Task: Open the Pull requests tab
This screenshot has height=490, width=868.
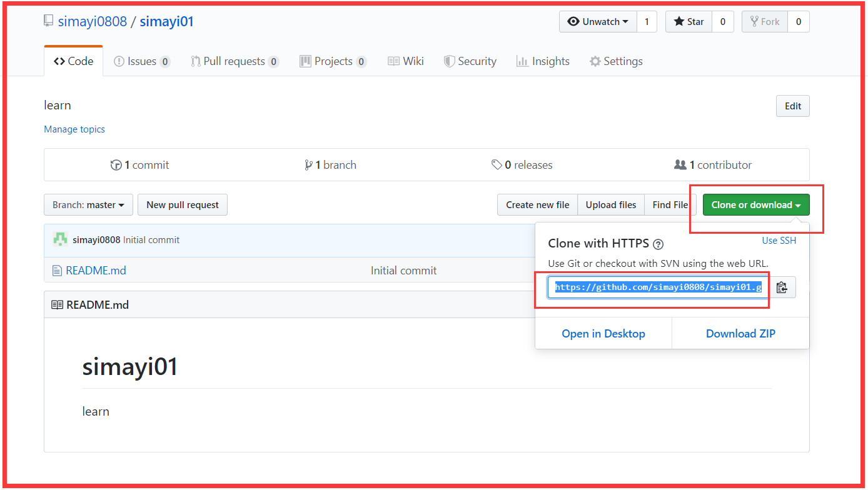Action: (235, 61)
